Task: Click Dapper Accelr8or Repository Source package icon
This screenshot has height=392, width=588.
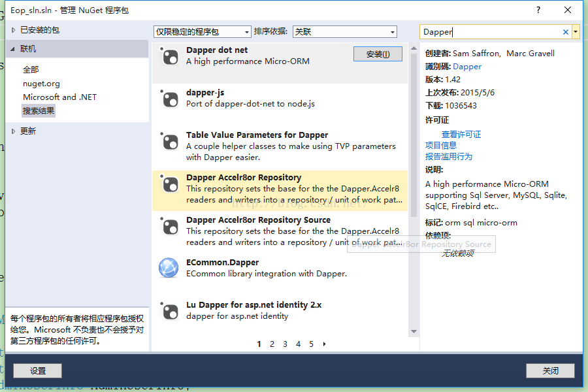Action: click(169, 226)
